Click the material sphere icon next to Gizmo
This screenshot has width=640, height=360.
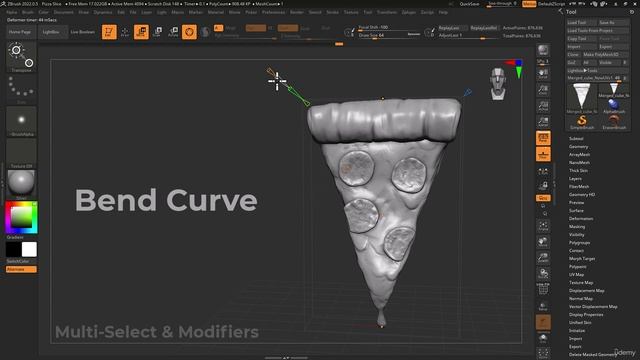tap(205, 32)
